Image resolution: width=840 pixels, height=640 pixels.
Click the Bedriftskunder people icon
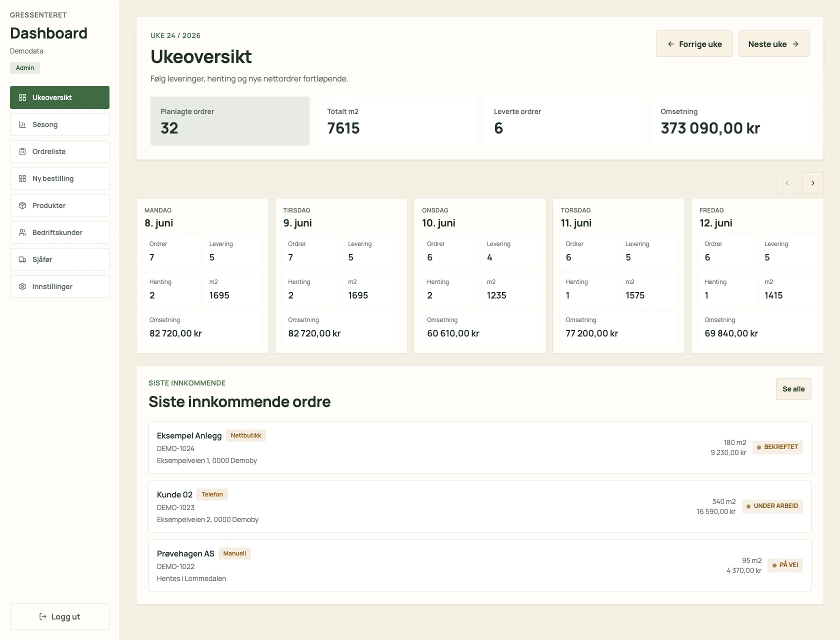click(22, 232)
